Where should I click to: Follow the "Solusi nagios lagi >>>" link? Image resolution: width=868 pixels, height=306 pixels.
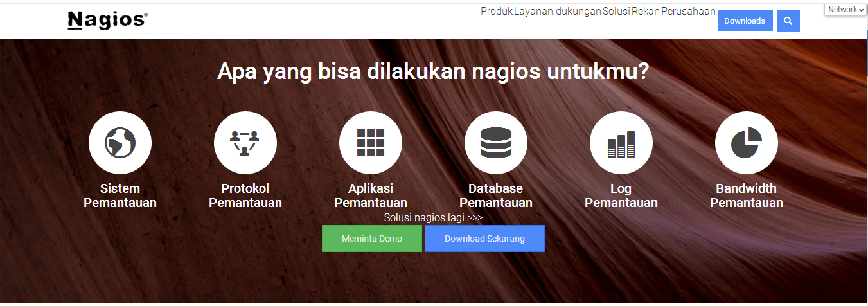coord(433,218)
